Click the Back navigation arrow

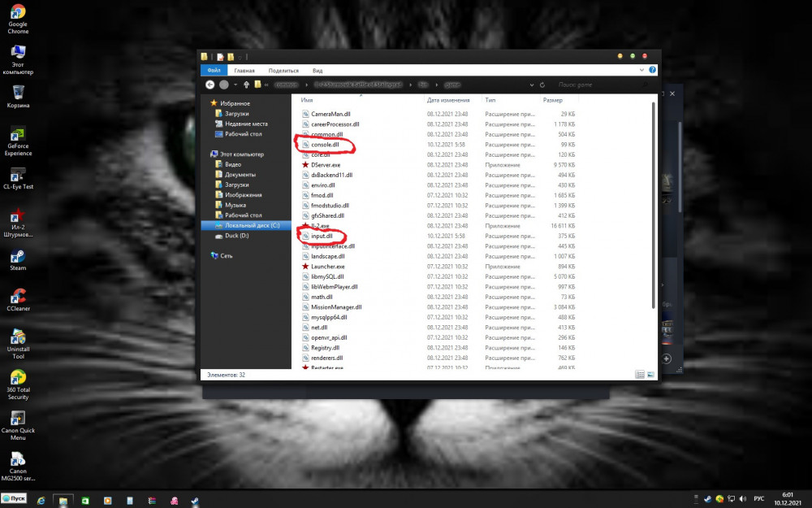pyautogui.click(x=209, y=85)
